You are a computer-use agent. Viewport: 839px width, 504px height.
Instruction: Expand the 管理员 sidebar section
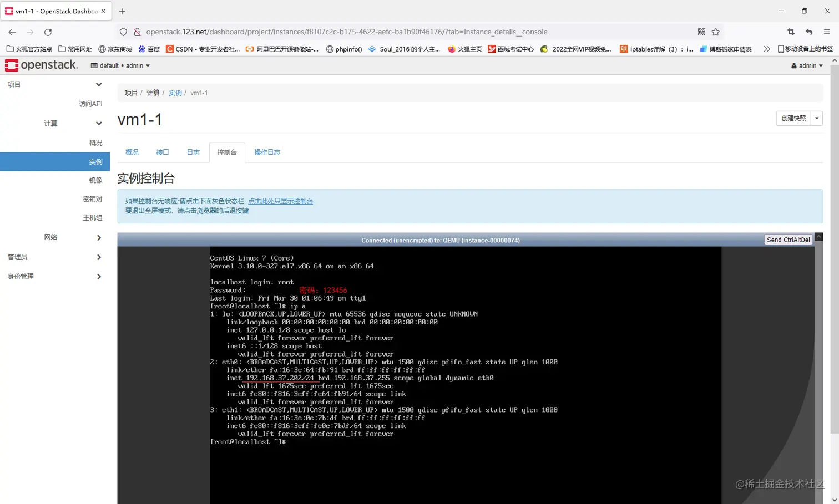(55, 257)
